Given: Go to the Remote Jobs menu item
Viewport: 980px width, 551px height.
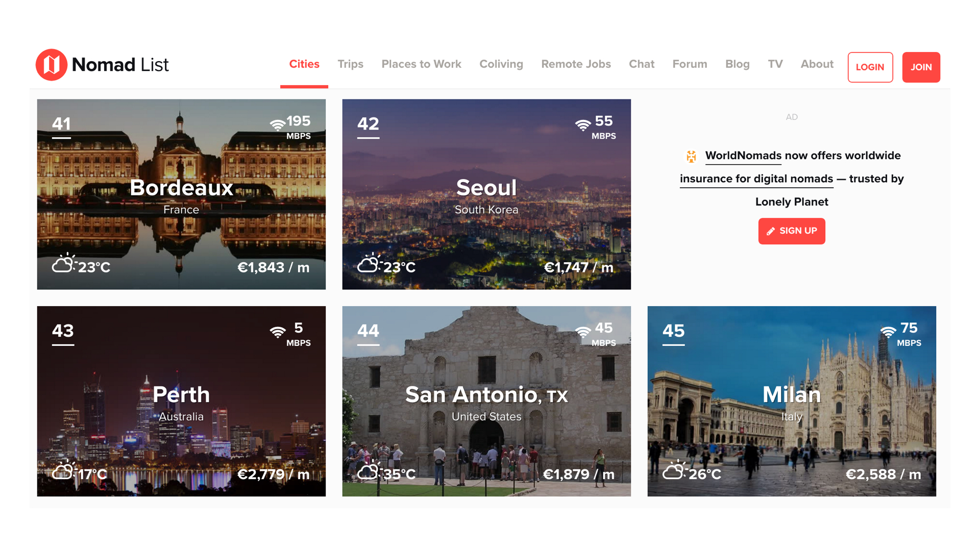Looking at the screenshot, I should click(576, 64).
